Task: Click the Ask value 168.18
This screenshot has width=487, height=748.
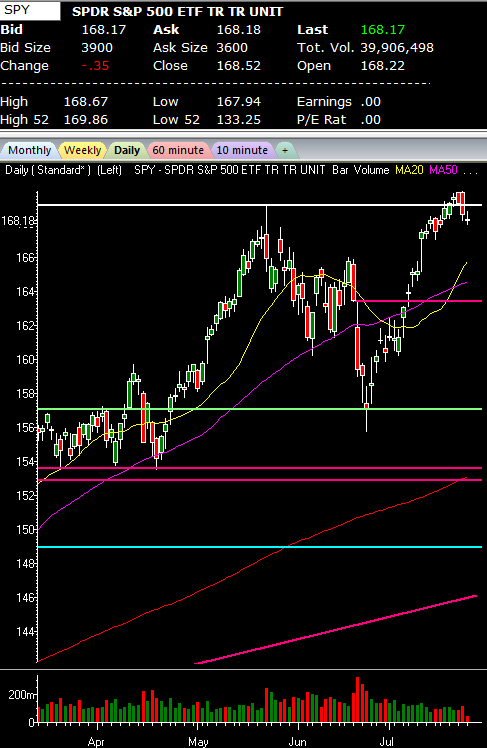Action: click(239, 30)
